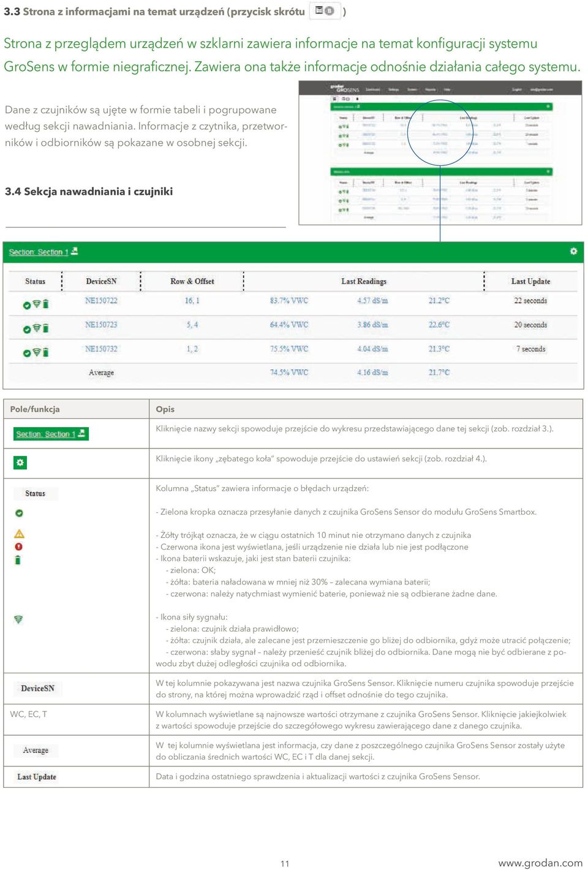Click the Row & Offset column header
The image size is (588, 870).
coord(192,281)
